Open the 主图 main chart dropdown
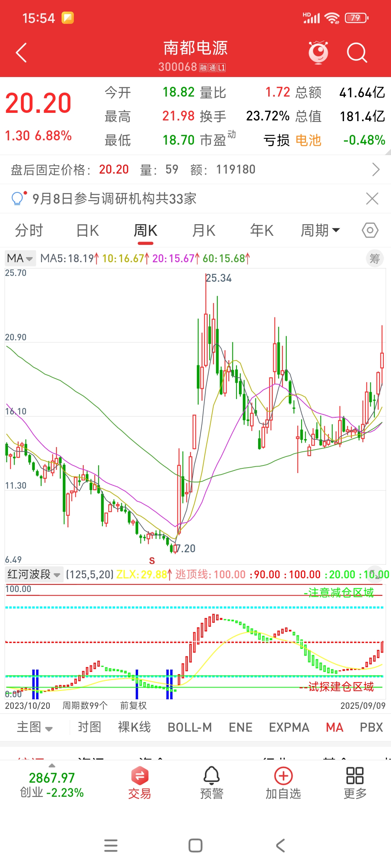391x868 pixels. click(35, 727)
